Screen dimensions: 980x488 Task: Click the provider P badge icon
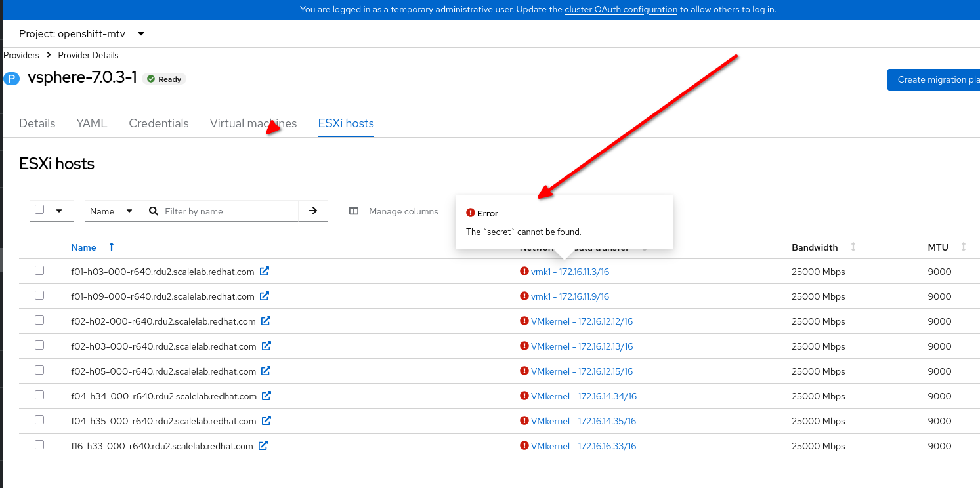12,79
